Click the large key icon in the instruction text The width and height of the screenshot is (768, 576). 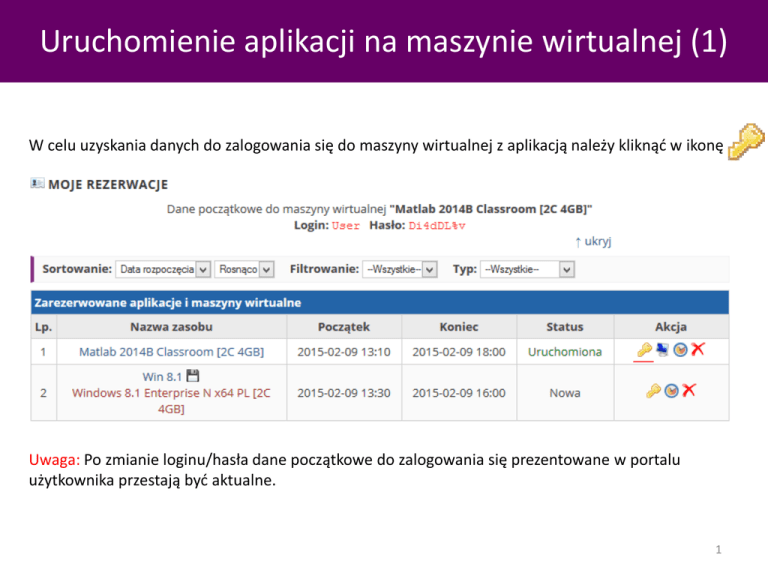[x=746, y=143]
